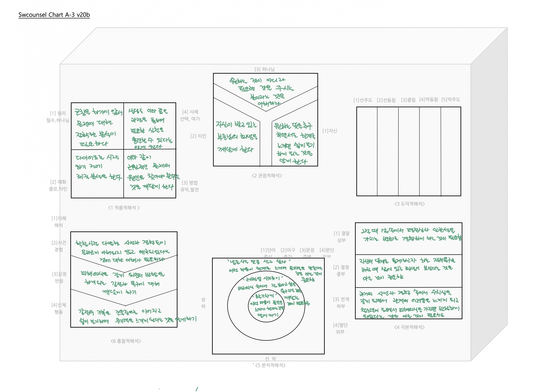Click the [1]자신 label
Image resolution: width=555 pixels, height=392 pixels.
pyautogui.click(x=330, y=131)
